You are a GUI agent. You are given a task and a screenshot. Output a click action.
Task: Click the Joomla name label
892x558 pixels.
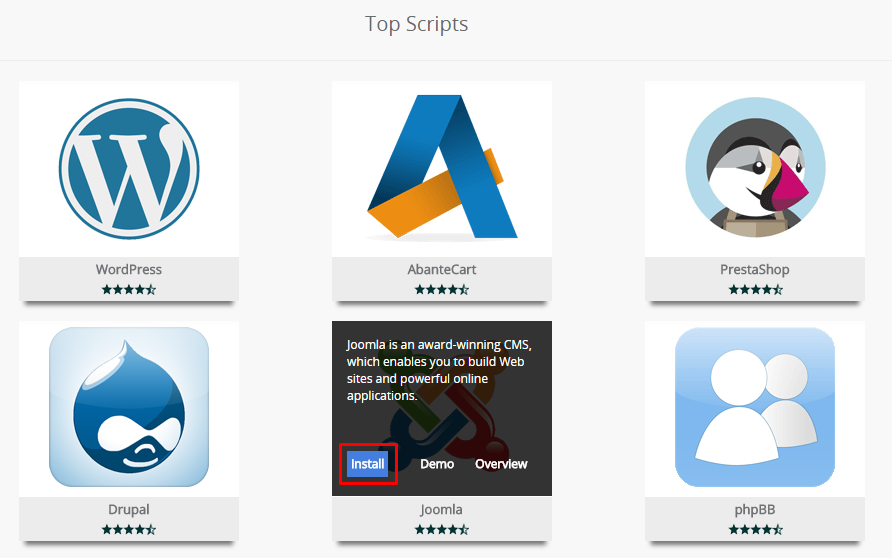pos(441,510)
